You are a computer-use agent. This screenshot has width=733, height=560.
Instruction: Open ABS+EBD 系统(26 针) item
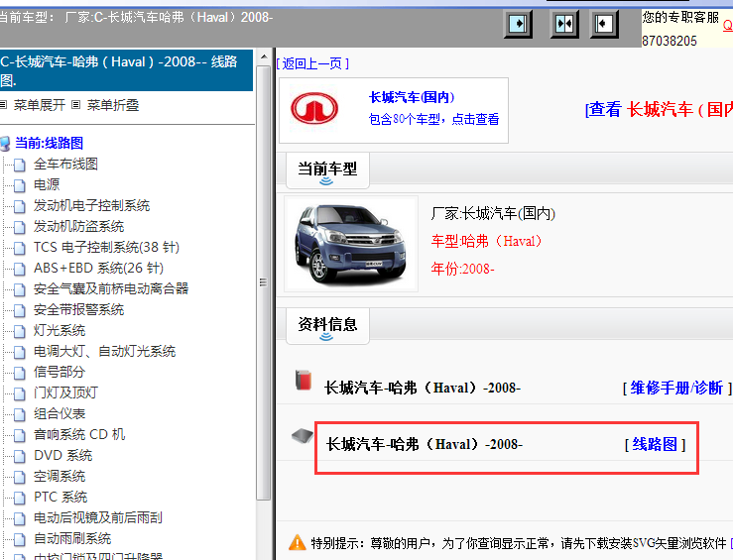click(98, 268)
